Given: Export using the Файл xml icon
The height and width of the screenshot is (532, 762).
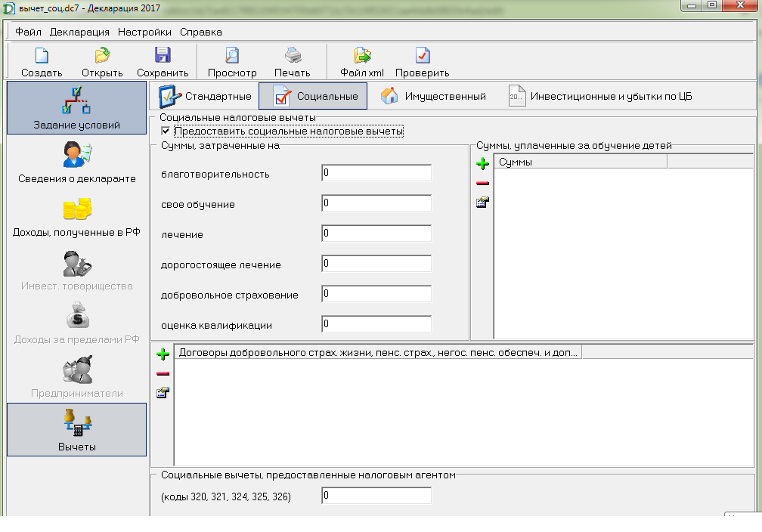Looking at the screenshot, I should coord(362,55).
